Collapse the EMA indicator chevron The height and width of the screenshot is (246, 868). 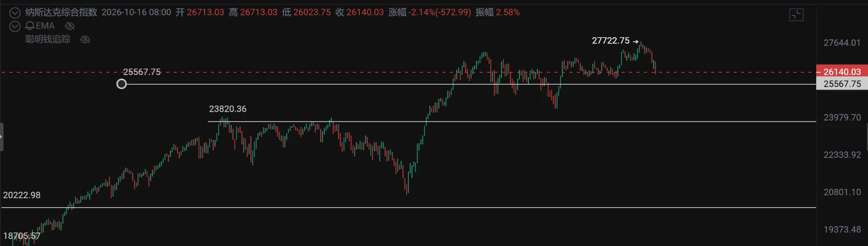click(x=15, y=26)
